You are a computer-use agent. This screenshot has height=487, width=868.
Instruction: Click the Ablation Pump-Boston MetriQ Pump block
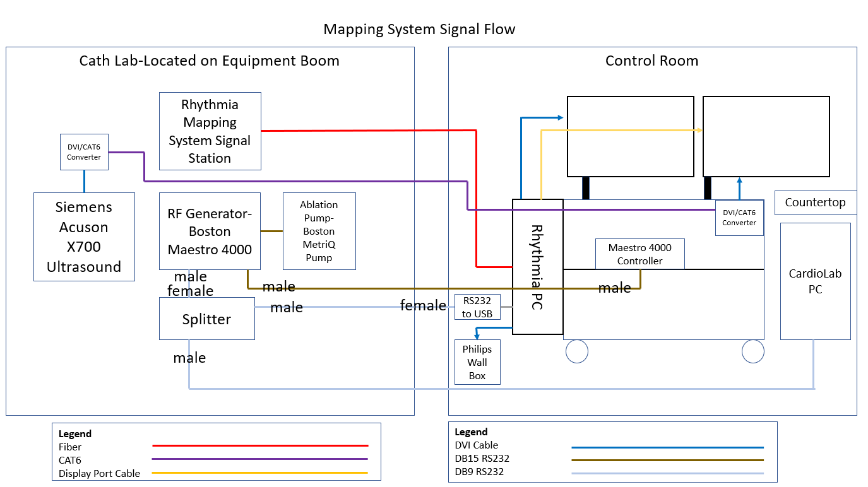click(319, 231)
